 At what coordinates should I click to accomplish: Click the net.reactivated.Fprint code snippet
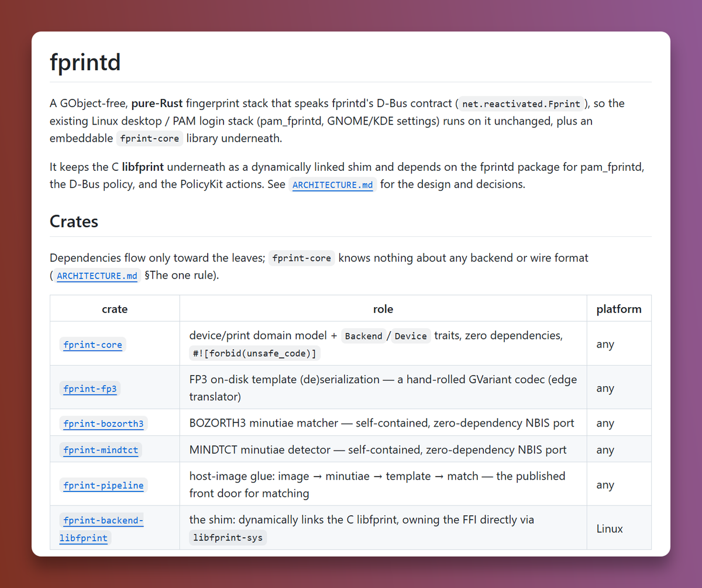coord(521,104)
